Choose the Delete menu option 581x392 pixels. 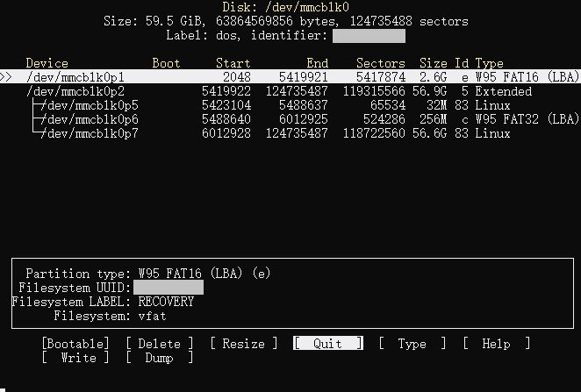[160, 344]
